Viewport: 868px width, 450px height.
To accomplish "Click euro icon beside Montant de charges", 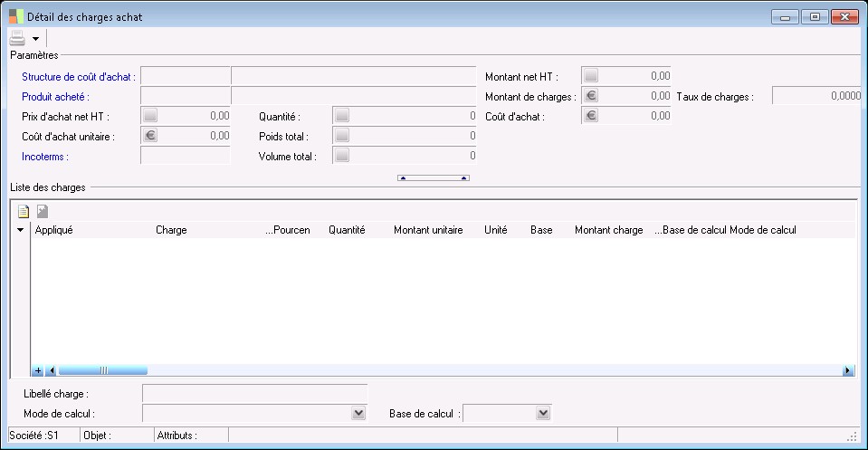I will coord(590,96).
